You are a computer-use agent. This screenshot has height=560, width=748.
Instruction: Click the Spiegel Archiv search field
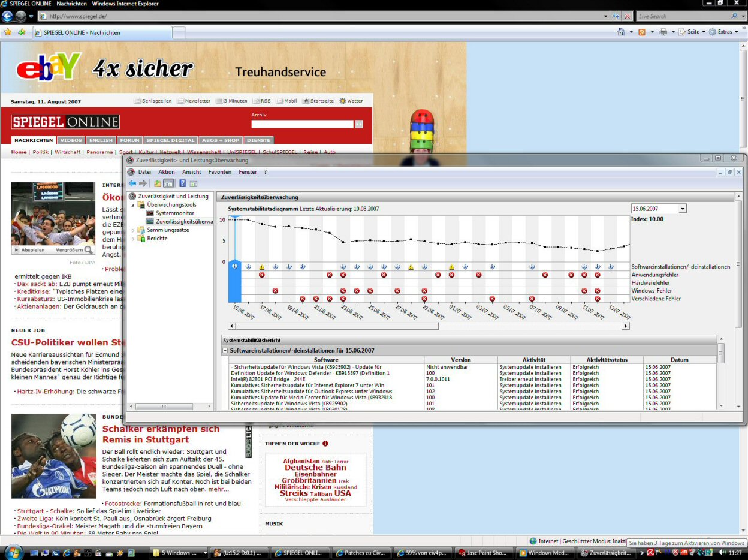(x=302, y=124)
